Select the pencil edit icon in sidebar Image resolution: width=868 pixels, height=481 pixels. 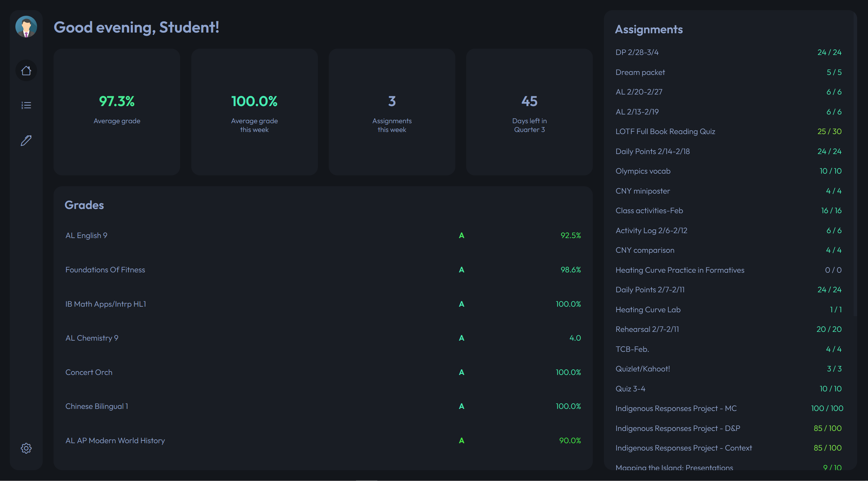(26, 140)
